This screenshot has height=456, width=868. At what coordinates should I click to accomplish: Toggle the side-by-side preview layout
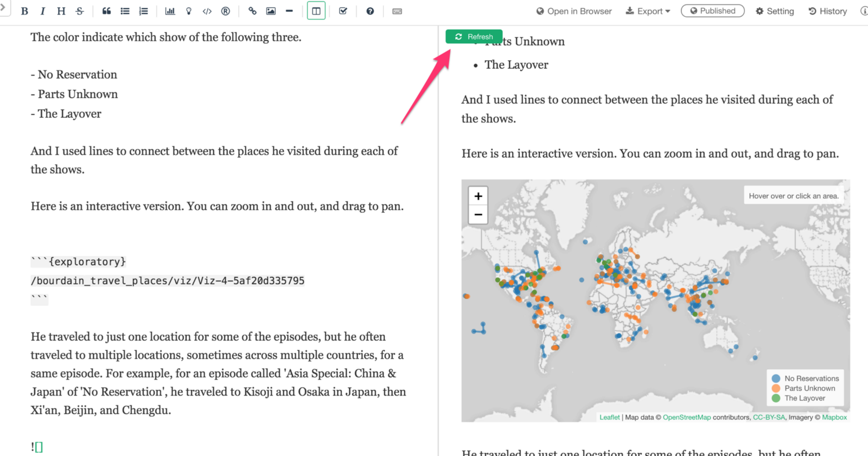pos(316,11)
